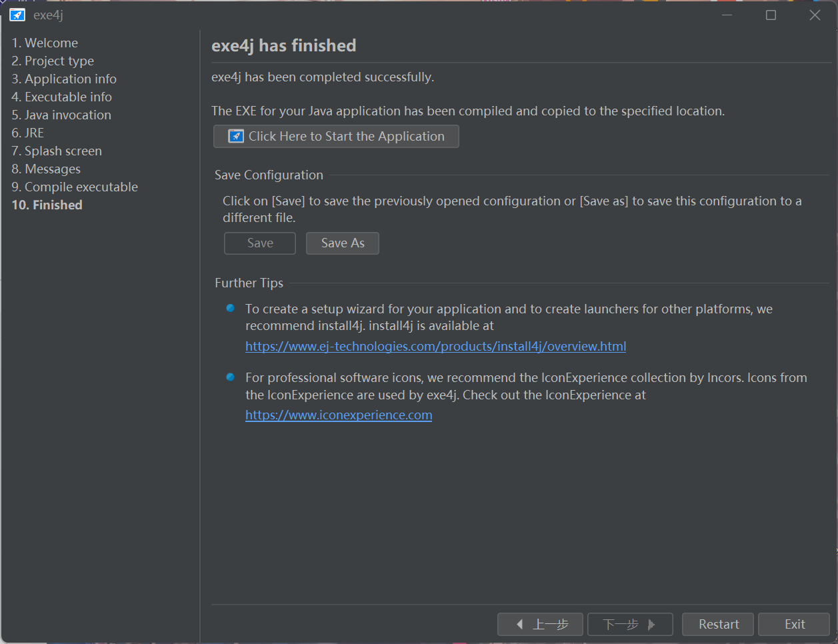This screenshot has height=644, width=838.
Task: Select step 6. JRE
Action: [x=28, y=133]
